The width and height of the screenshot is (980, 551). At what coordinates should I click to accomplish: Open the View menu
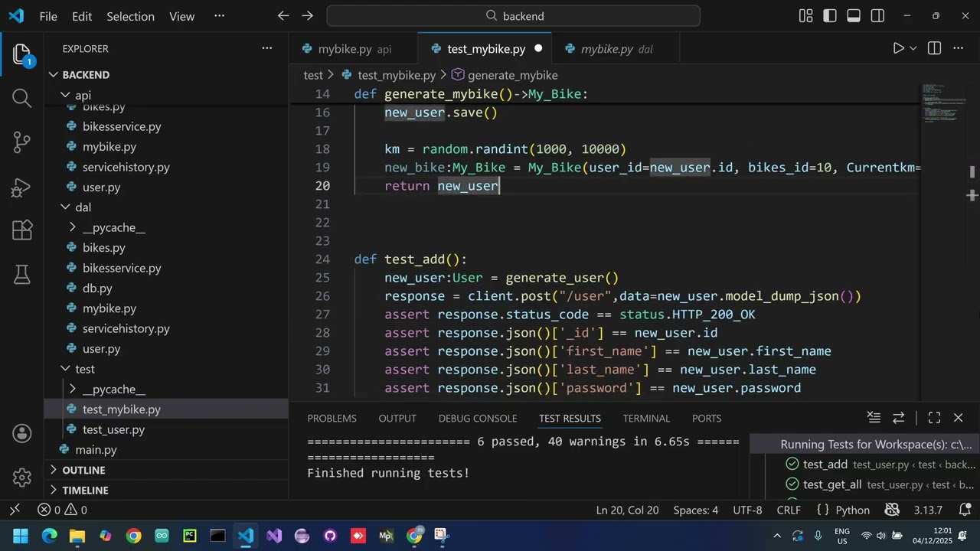point(181,16)
